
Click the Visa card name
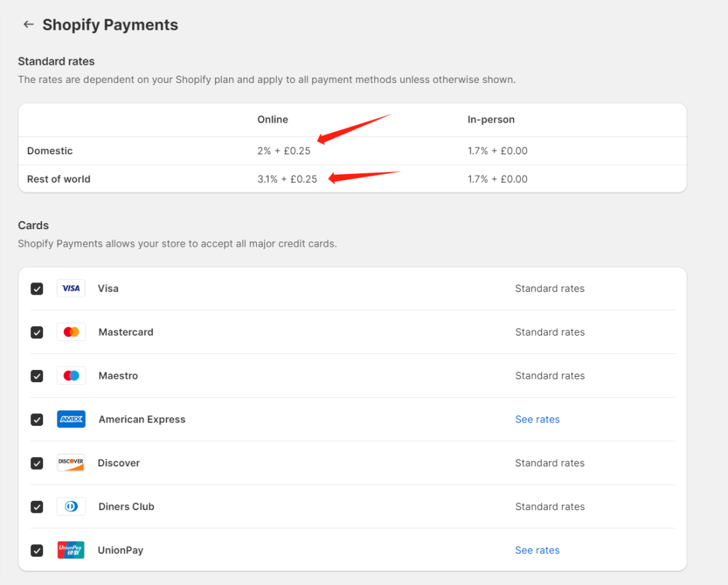(108, 288)
